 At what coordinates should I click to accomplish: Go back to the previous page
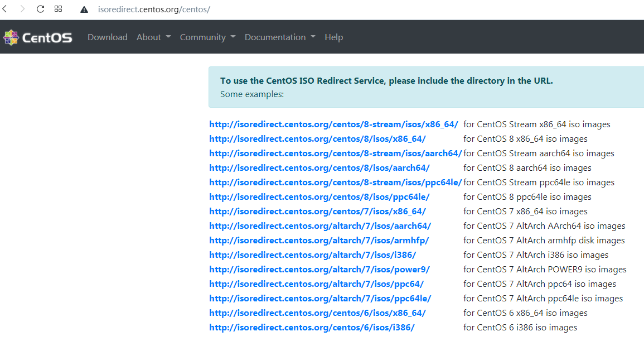tap(5, 9)
